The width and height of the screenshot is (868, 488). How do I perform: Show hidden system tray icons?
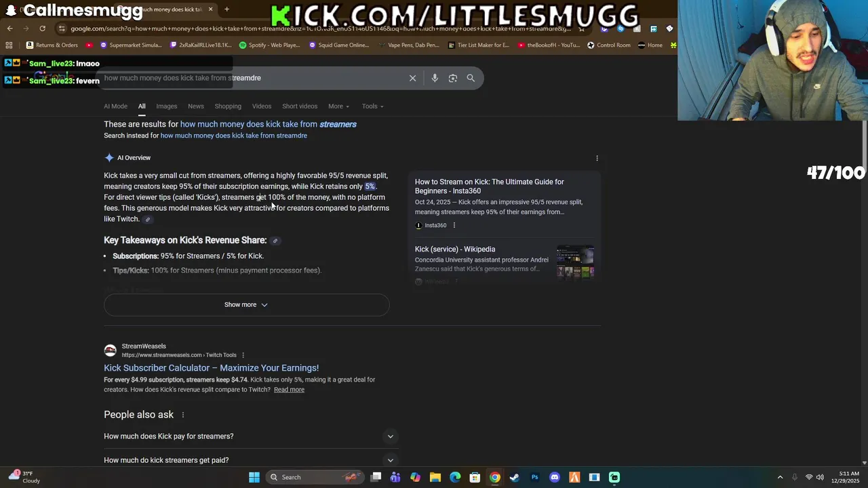click(780, 477)
